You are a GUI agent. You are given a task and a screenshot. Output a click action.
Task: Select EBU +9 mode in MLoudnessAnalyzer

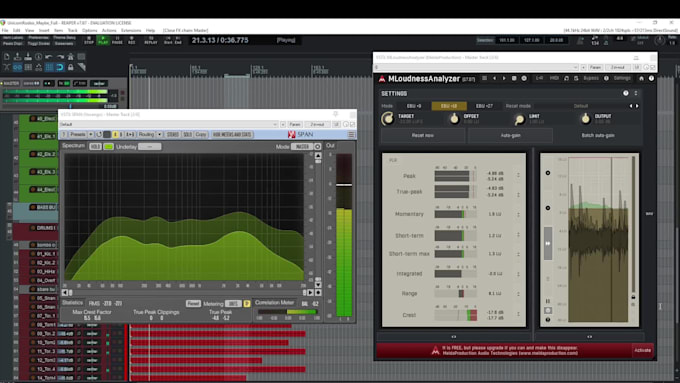pyautogui.click(x=414, y=106)
